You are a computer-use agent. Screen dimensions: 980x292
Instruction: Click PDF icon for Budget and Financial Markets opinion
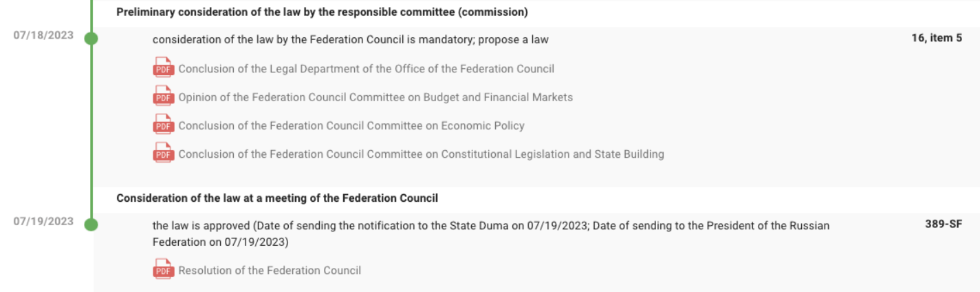click(162, 98)
